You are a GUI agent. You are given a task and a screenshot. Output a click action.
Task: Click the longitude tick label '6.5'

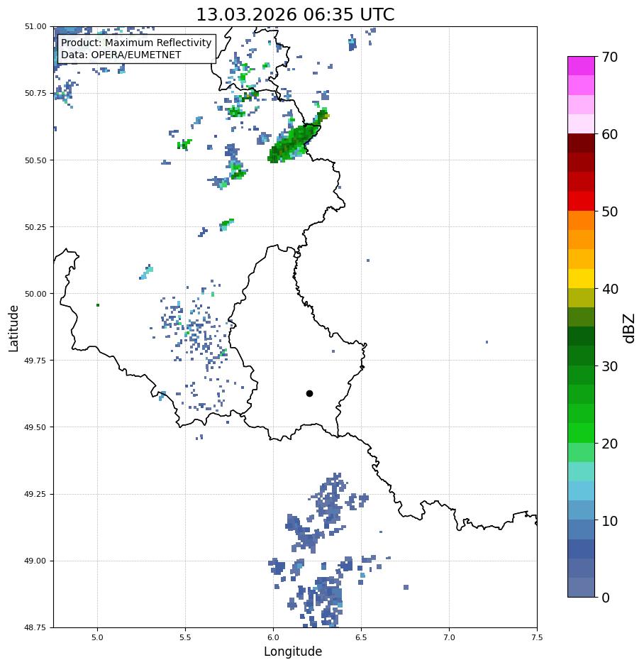[361, 637]
